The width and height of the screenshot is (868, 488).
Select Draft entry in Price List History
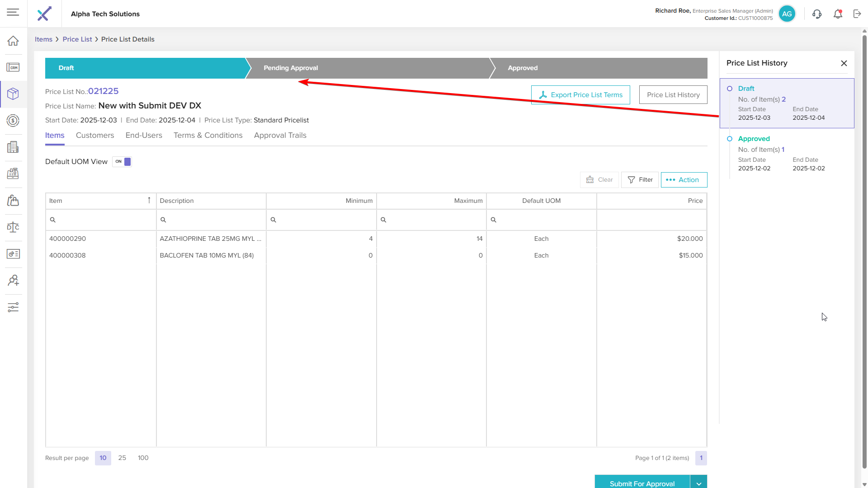[x=787, y=103]
